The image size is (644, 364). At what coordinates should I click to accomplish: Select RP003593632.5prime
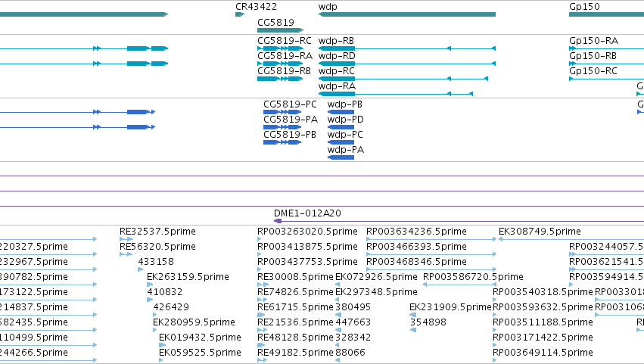tap(543, 307)
